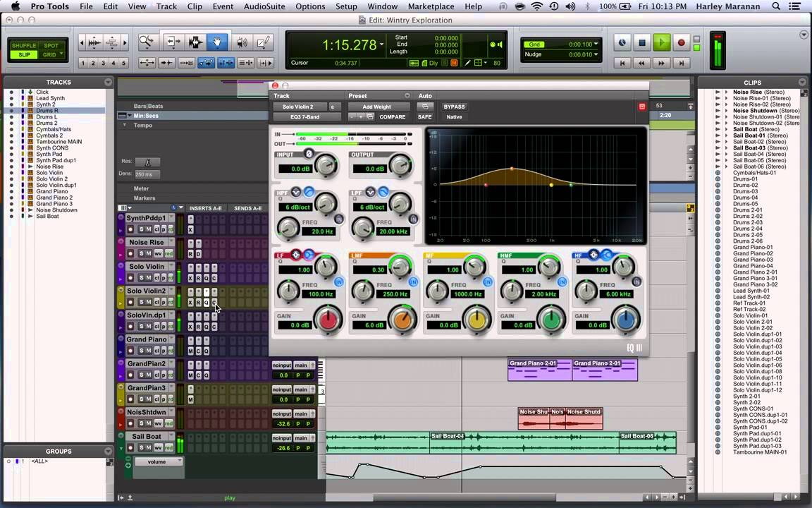Mute the Sail Boat track
The image size is (812, 508).
(149, 448)
